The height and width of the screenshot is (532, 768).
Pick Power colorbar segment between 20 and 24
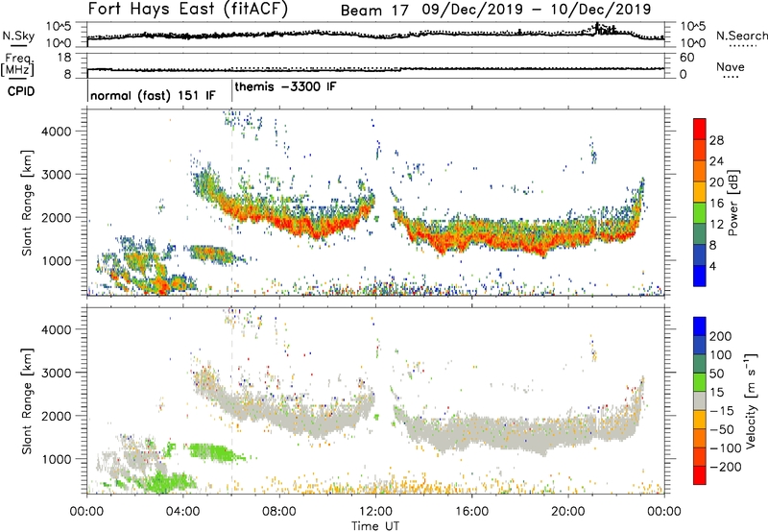click(x=700, y=171)
